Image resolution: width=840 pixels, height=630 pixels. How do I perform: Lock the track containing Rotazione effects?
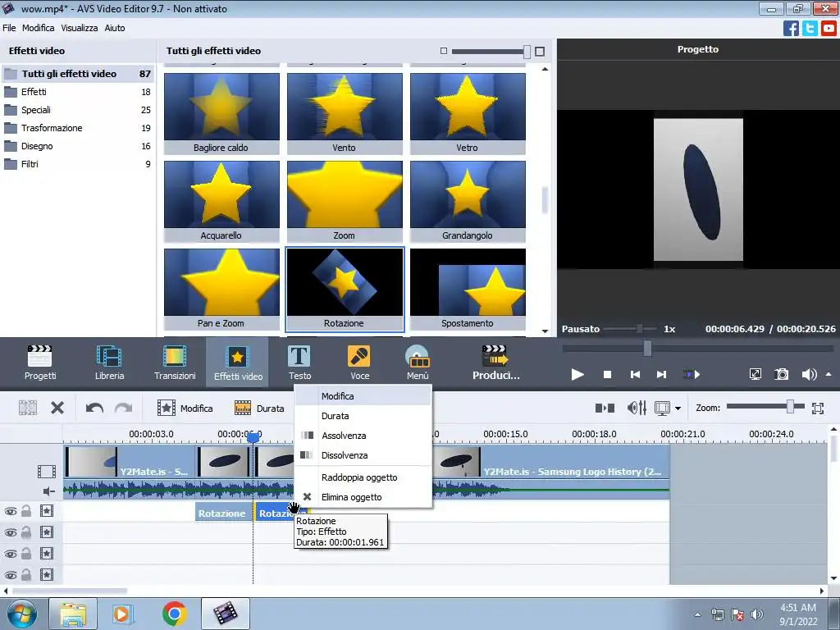[25, 511]
